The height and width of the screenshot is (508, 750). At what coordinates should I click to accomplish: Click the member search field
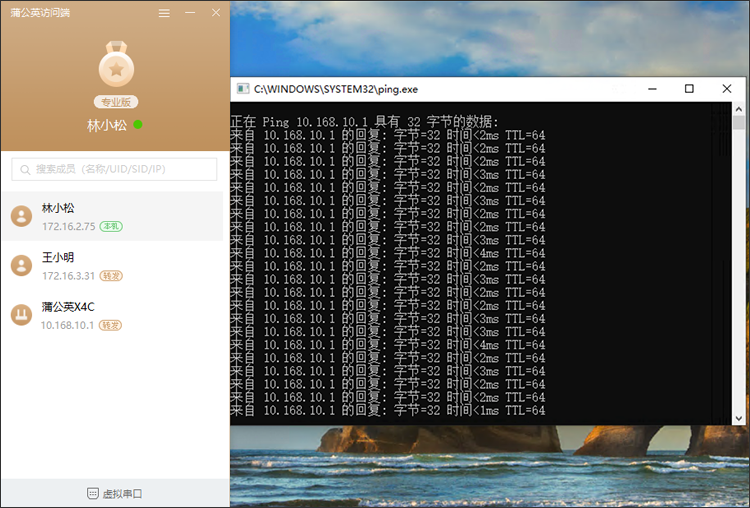(x=114, y=169)
